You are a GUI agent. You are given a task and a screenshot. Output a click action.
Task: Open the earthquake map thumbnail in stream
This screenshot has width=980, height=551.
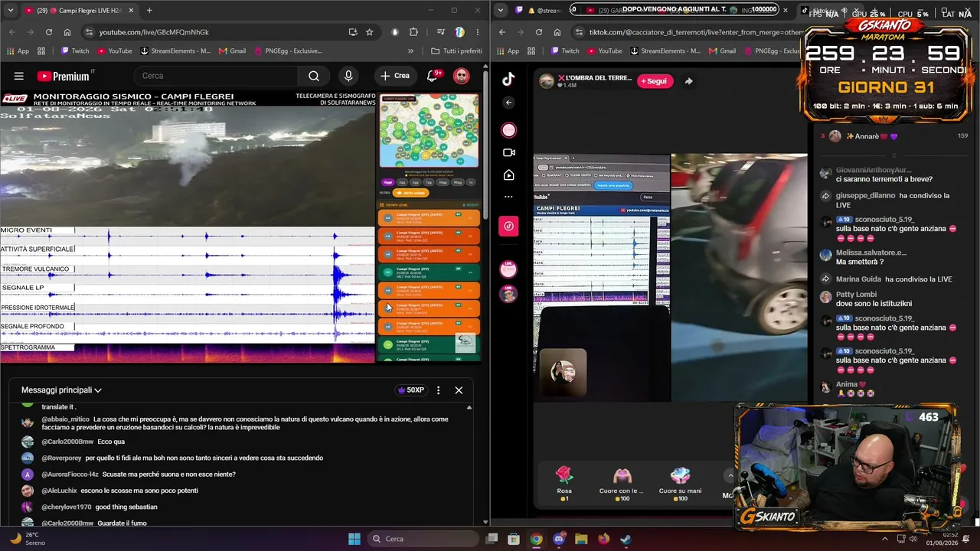tap(430, 131)
